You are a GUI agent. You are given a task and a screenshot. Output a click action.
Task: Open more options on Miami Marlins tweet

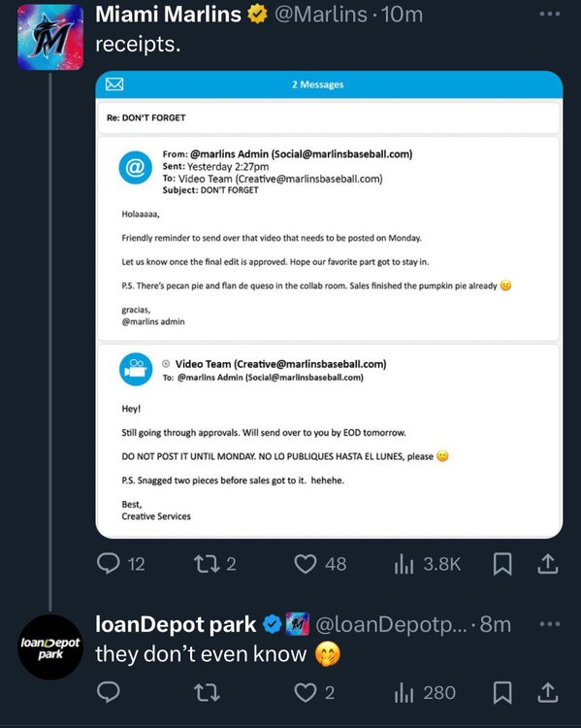pos(550,14)
